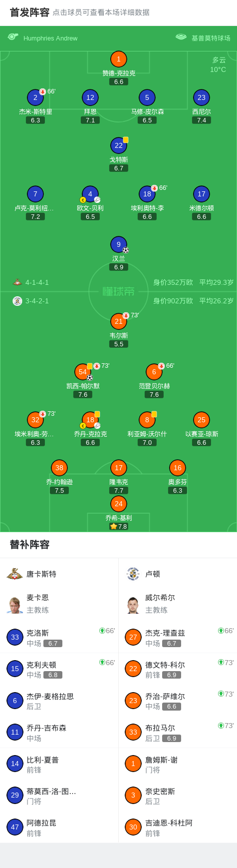Viewport: 237px width, 868px height.
Task: Open player 22 戈特斯 with yellow card
Action: tap(118, 145)
